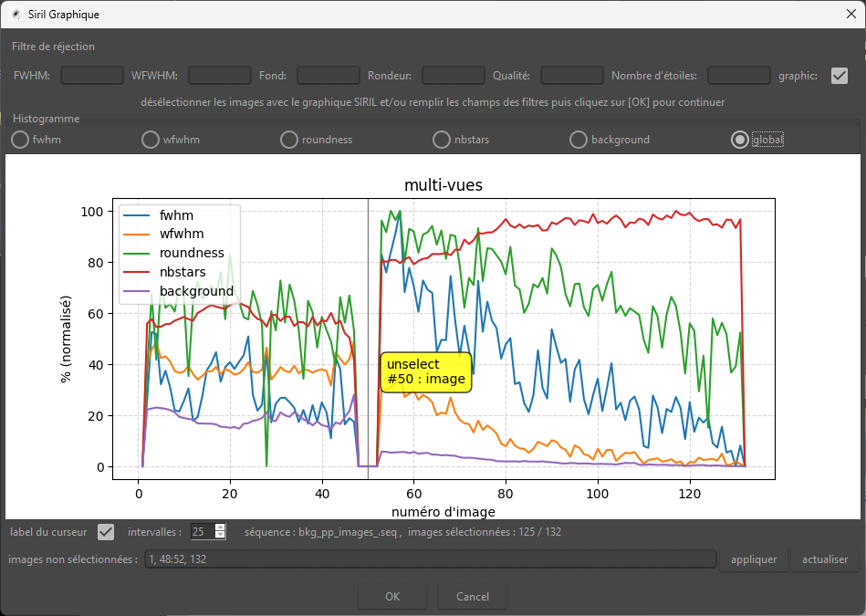Click the FWHM filter input field

[x=91, y=76]
